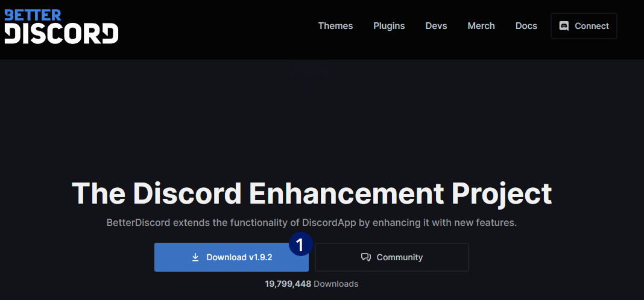This screenshot has width=644, height=300.
Task: Open the Themes page
Action: tap(335, 26)
